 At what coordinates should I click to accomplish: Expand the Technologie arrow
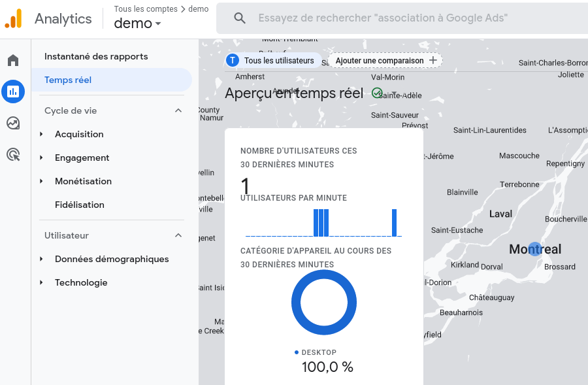[41, 282]
